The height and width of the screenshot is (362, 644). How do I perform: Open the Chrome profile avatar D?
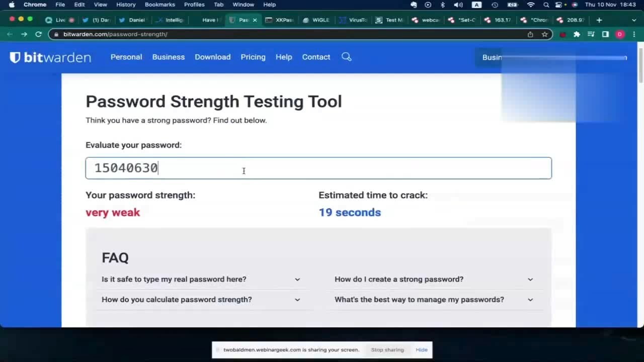(x=620, y=34)
